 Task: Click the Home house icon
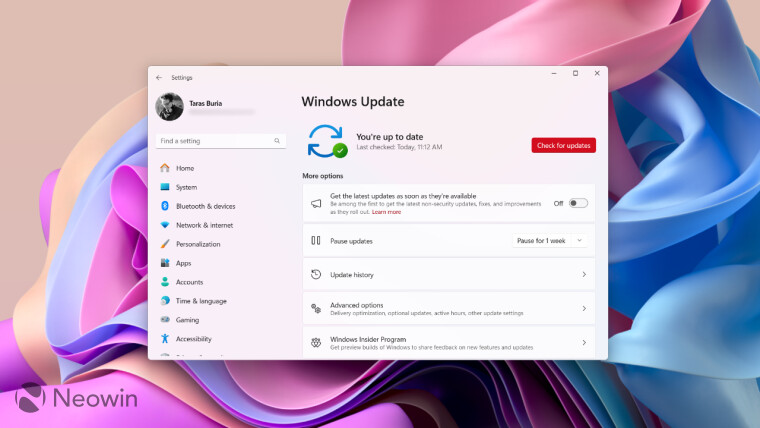click(165, 168)
